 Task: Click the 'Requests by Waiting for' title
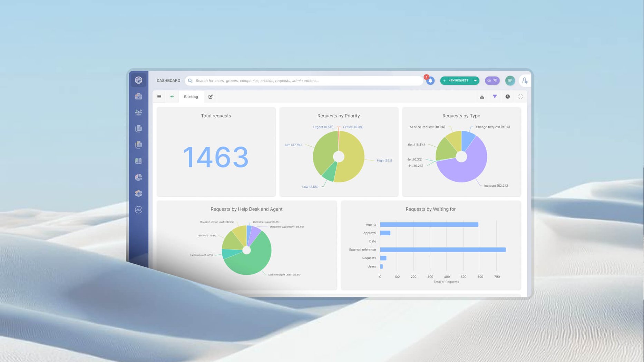click(x=430, y=209)
